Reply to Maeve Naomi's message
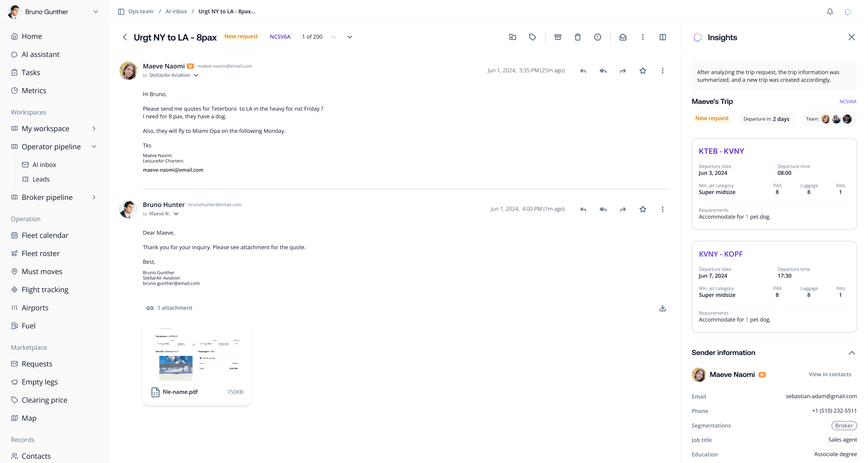 (583, 71)
